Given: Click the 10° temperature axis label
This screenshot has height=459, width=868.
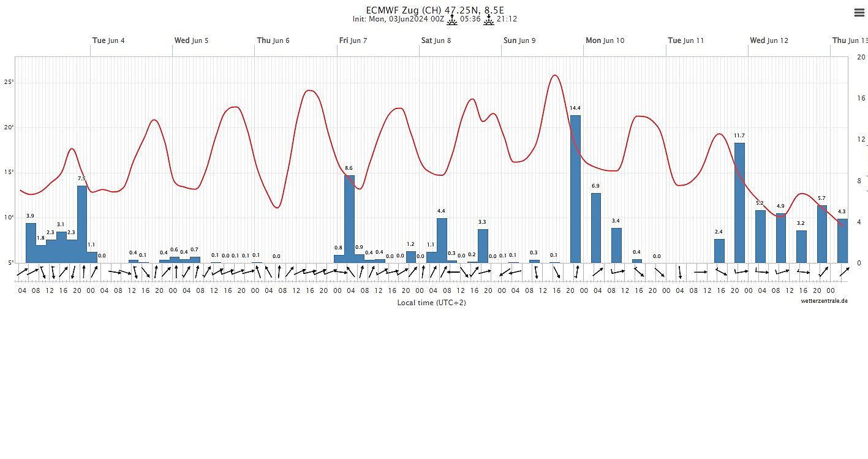Looking at the screenshot, I should point(9,218).
